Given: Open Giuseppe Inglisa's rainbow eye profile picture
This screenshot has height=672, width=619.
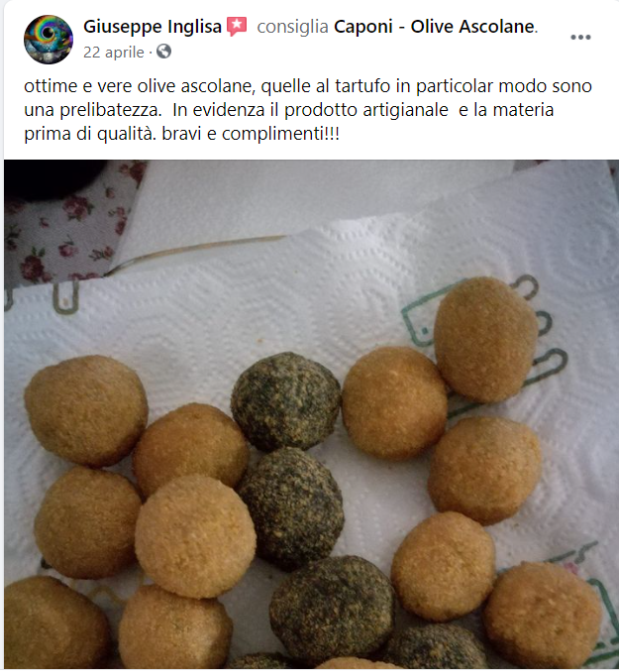Looking at the screenshot, I should point(49,40).
